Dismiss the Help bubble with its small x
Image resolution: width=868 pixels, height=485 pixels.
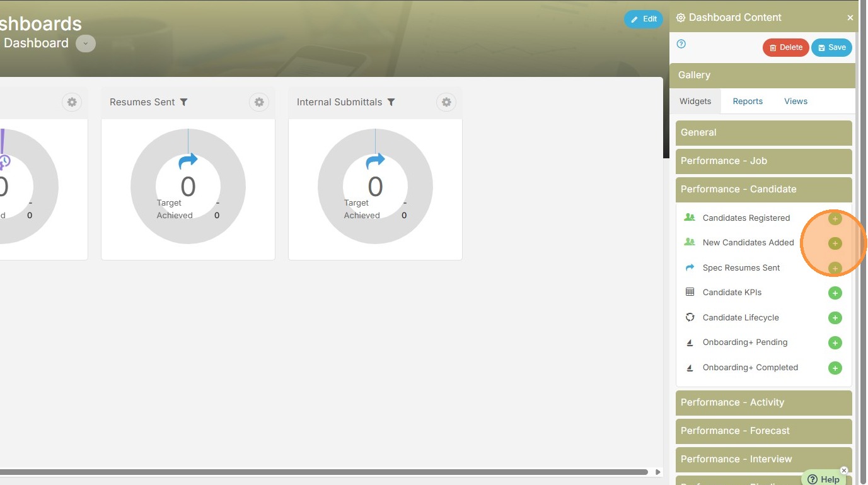point(844,470)
